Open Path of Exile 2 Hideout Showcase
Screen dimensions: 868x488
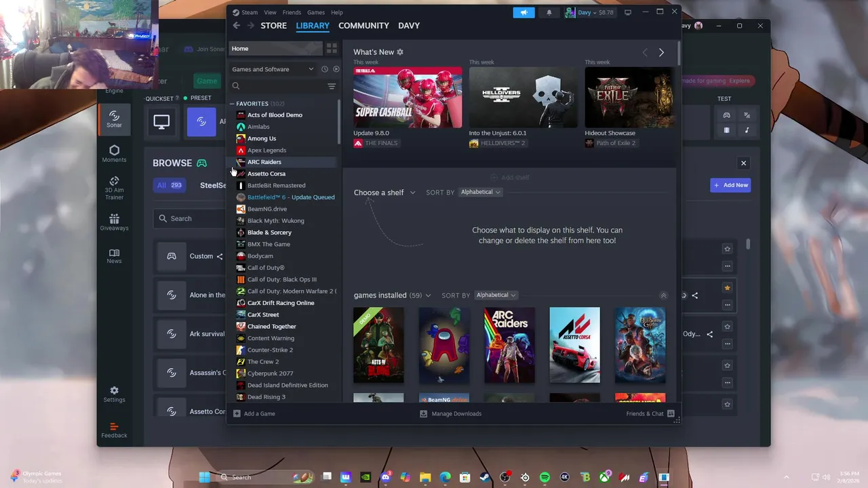coord(630,97)
